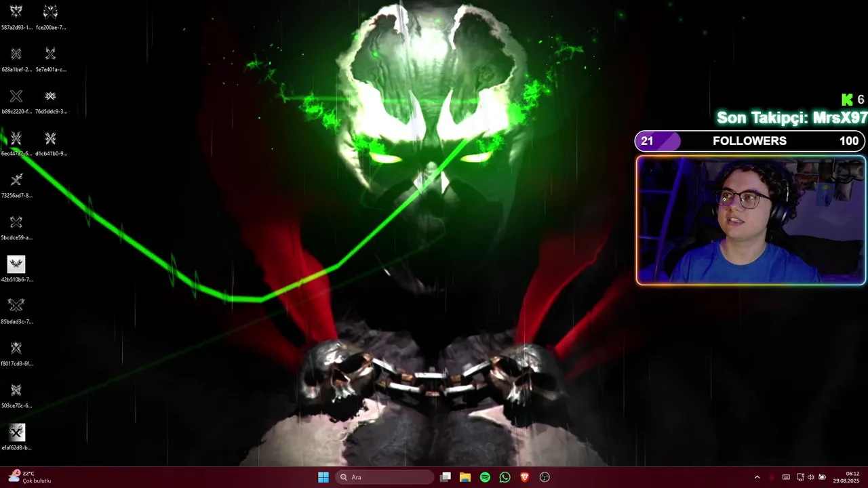
Task: Expand hidden system tray icons chevron
Action: click(757, 477)
